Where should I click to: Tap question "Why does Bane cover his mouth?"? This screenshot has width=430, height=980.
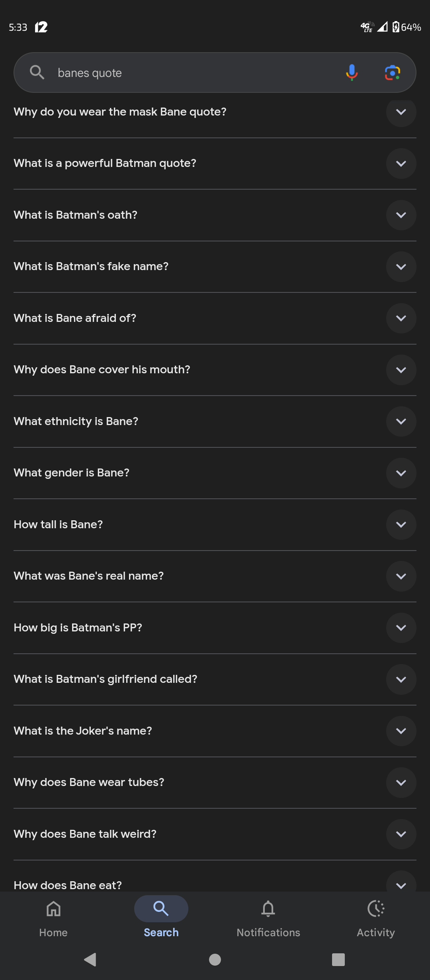(102, 370)
